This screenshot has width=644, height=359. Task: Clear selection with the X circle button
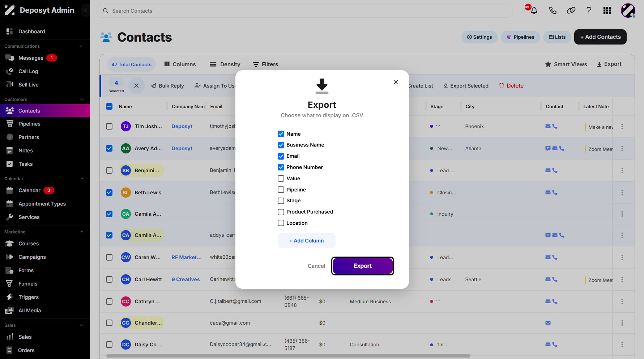click(x=136, y=86)
